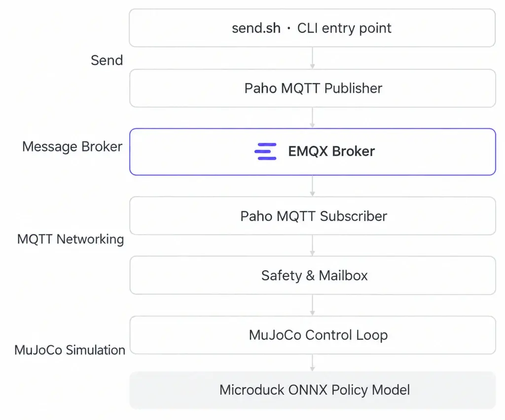Click the EMQX Broker label text
This screenshot has height=420, width=505.
pos(331,151)
